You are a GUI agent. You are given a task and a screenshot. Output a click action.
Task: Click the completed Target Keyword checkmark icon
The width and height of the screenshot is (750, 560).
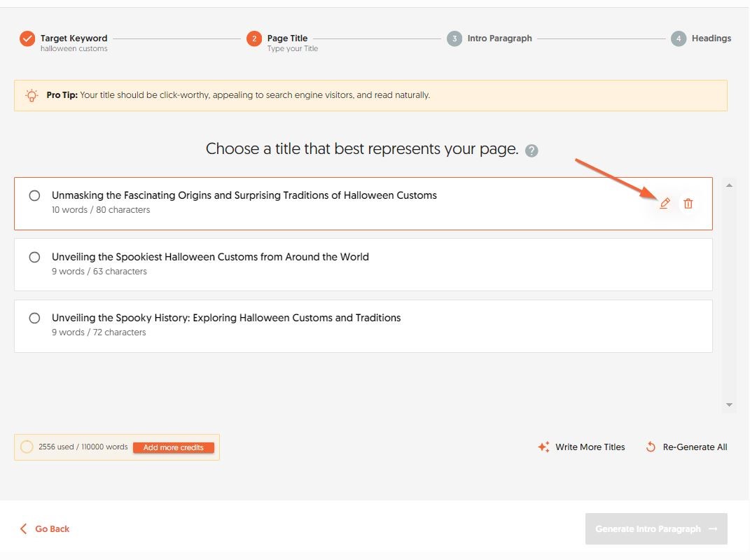[x=27, y=38]
